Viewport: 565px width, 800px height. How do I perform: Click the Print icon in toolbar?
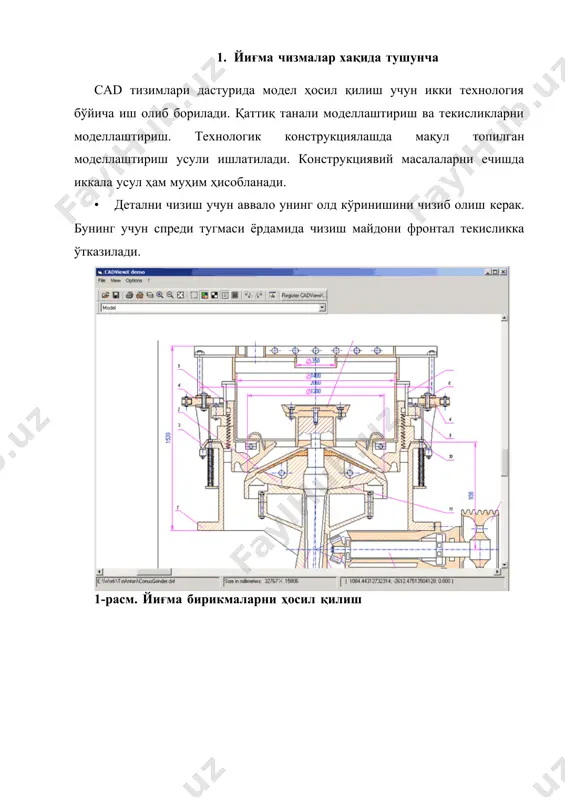129,295
